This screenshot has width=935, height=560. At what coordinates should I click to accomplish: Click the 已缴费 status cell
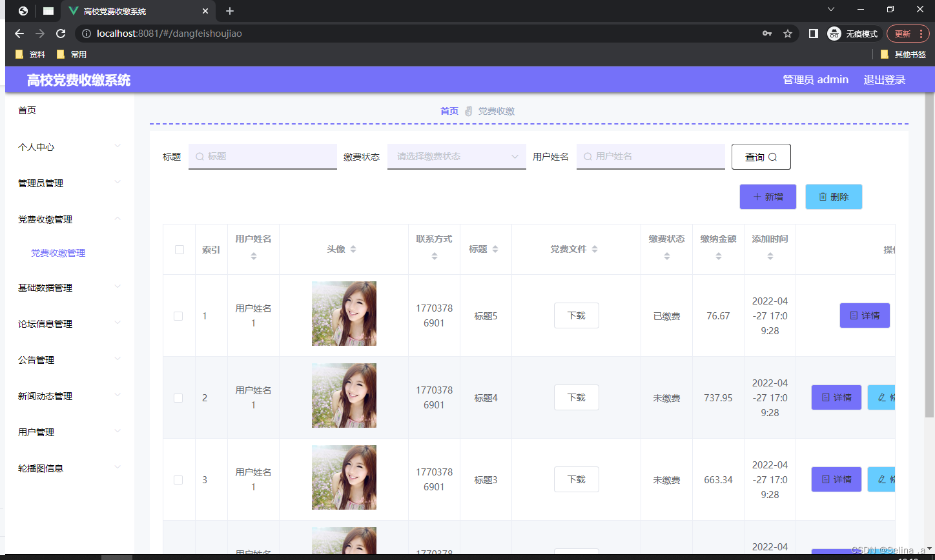point(666,316)
